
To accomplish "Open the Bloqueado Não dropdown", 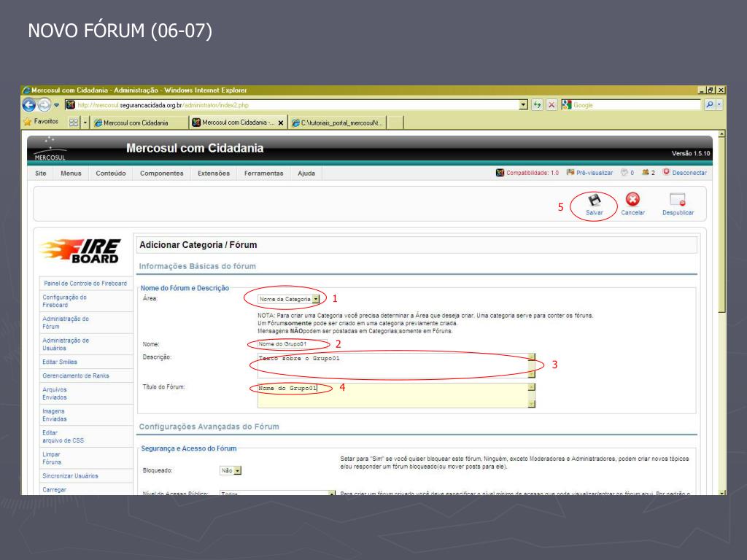I will (x=231, y=470).
